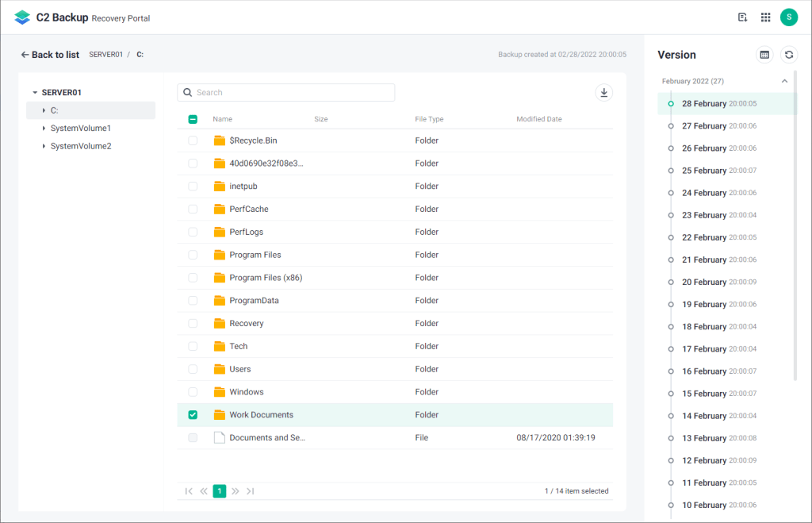Screen dimensions: 812x523
Task: Click the user avatar S
Action: (788, 17)
